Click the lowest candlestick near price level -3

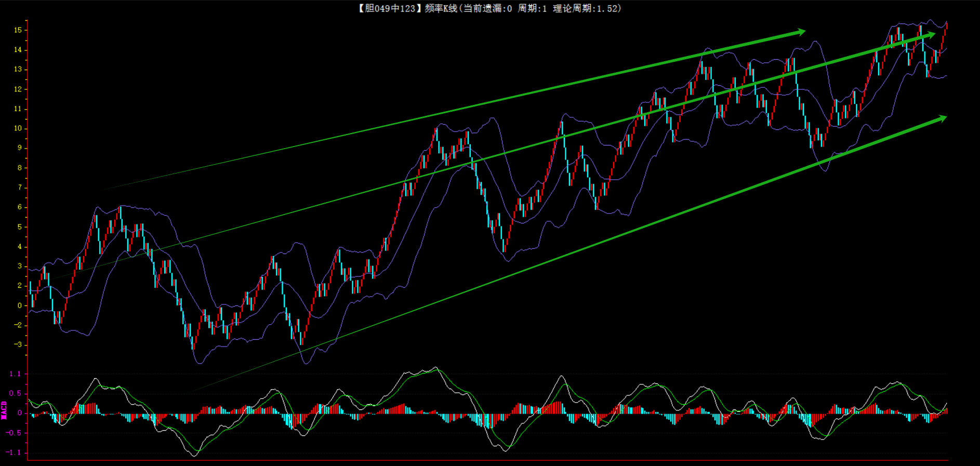pyautogui.click(x=193, y=343)
